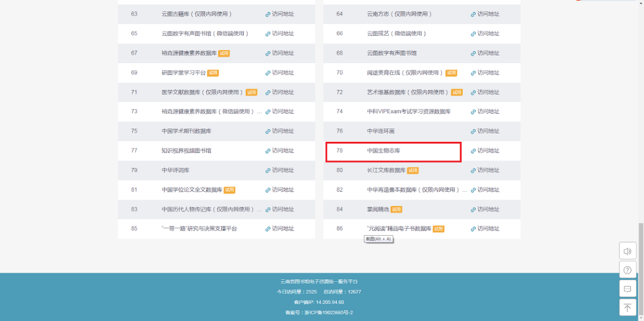The height and width of the screenshot is (321, 644).
Task: Open the help question mark icon
Action: click(x=627, y=270)
